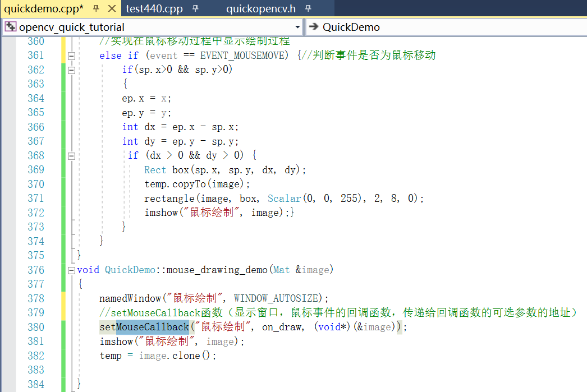Click the split-window icon left of navigation bar
The height and width of the screenshot is (392, 587).
10,26
